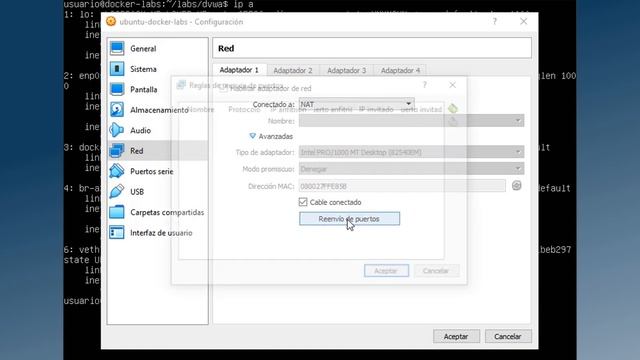
Task: Open the Conectado a NAT dropdown
Action: (x=356, y=104)
